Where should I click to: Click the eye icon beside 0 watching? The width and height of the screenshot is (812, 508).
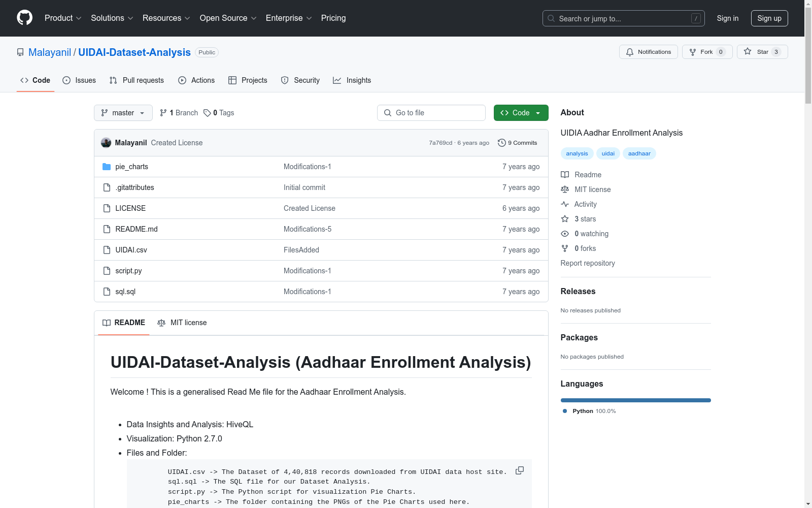pos(565,234)
